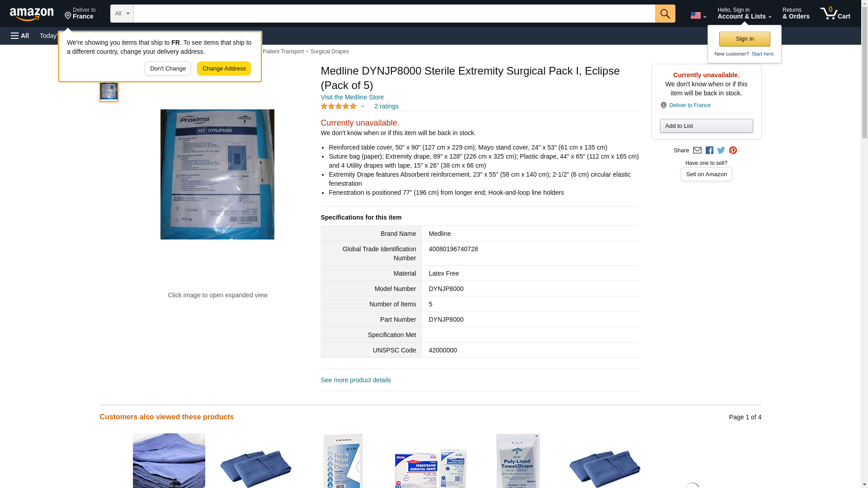The height and width of the screenshot is (488, 868).
Task: Share product on Facebook icon
Action: click(709, 150)
